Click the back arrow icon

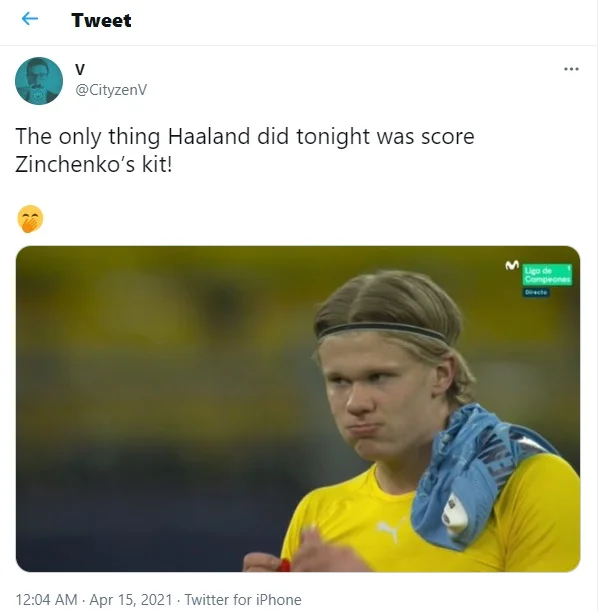tap(30, 19)
